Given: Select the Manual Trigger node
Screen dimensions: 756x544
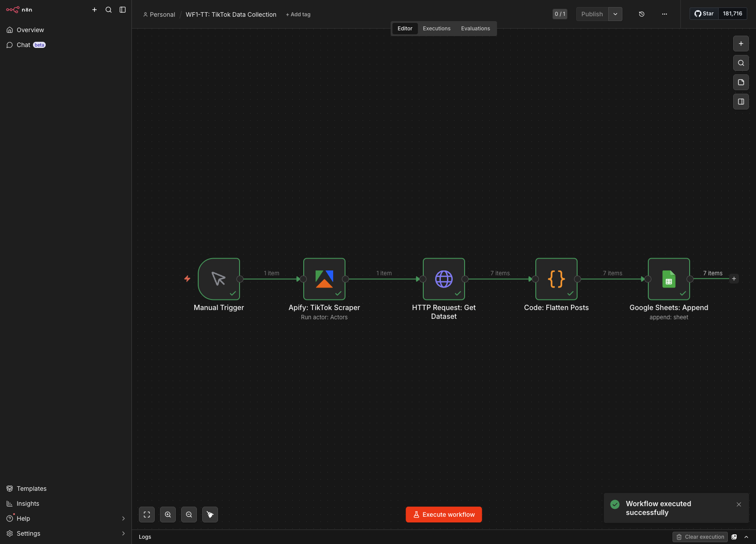Looking at the screenshot, I should (x=219, y=279).
